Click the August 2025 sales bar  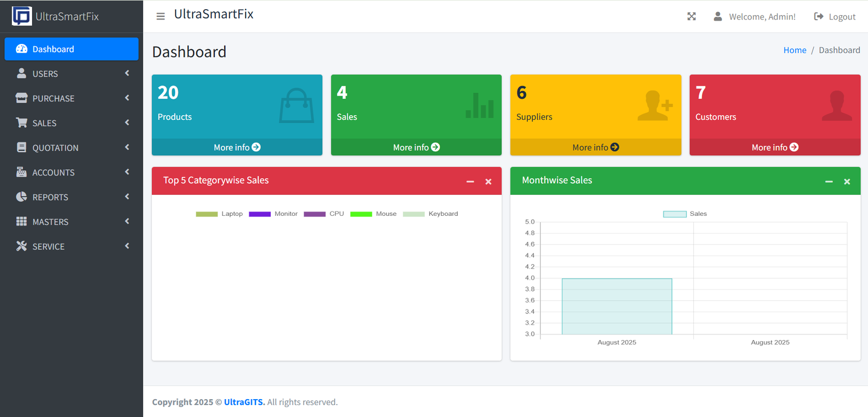pos(617,306)
